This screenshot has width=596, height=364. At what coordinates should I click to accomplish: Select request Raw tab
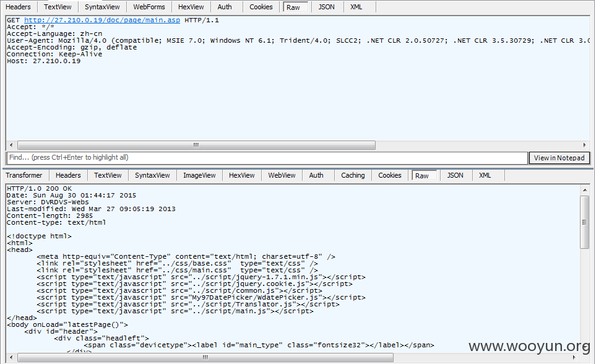click(295, 7)
